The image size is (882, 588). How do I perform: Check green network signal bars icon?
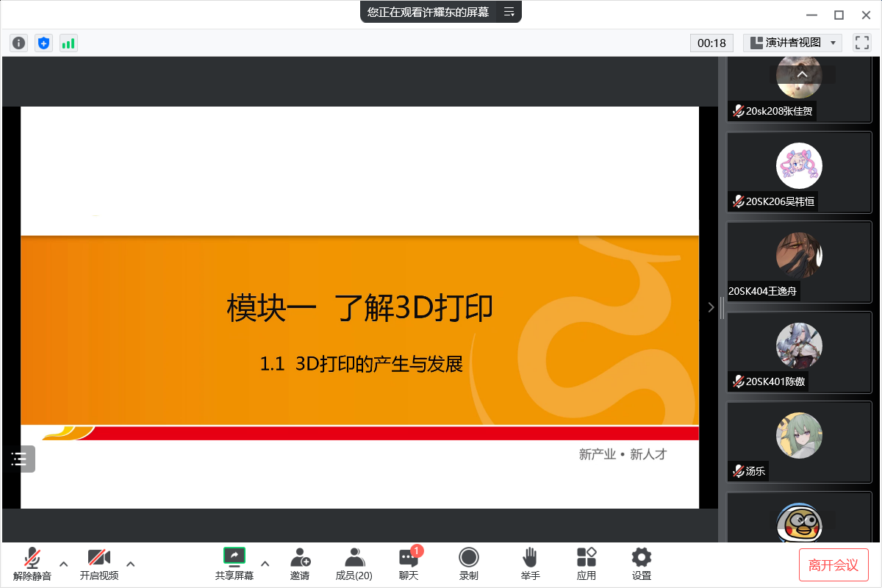[68, 43]
